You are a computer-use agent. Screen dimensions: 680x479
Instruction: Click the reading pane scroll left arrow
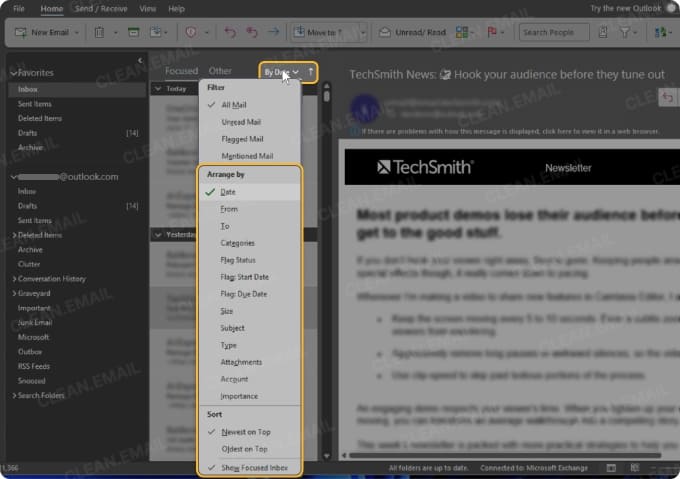click(x=344, y=456)
